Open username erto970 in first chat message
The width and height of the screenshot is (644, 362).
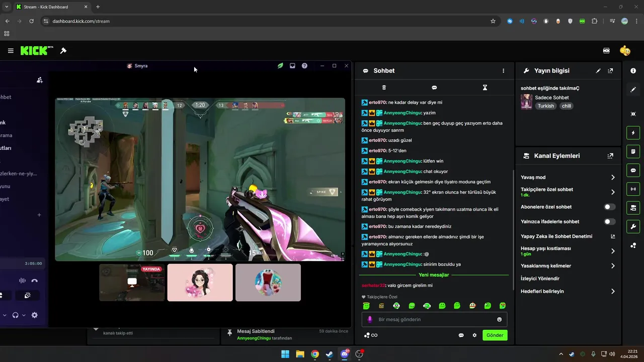point(377,103)
